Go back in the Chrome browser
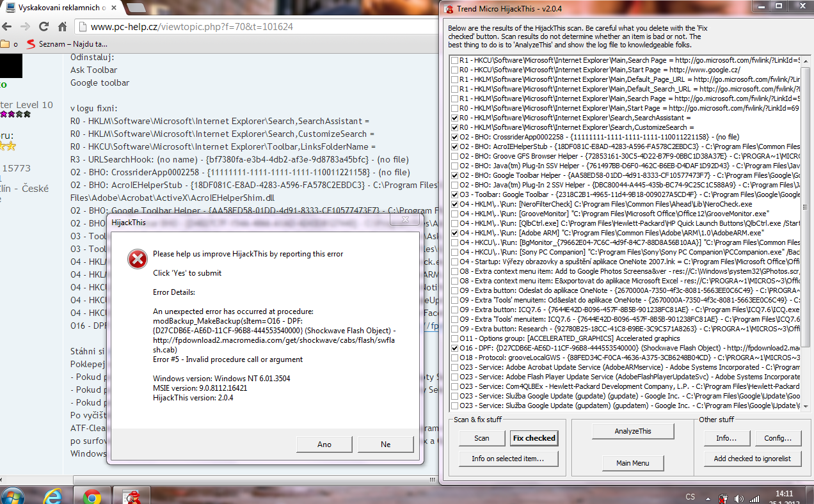Screen dimensions: 814x504 (x=7, y=27)
